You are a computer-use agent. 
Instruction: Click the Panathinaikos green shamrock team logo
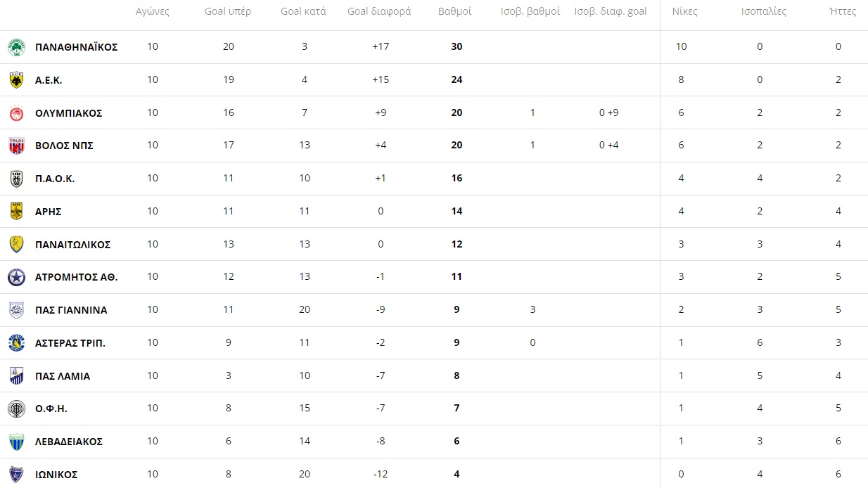pyautogui.click(x=16, y=47)
